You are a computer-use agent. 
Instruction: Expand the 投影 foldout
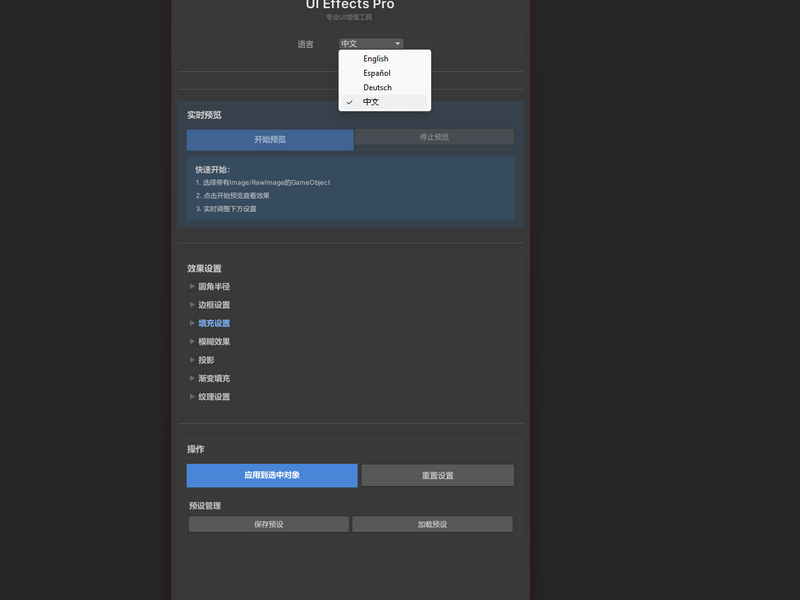237,360
